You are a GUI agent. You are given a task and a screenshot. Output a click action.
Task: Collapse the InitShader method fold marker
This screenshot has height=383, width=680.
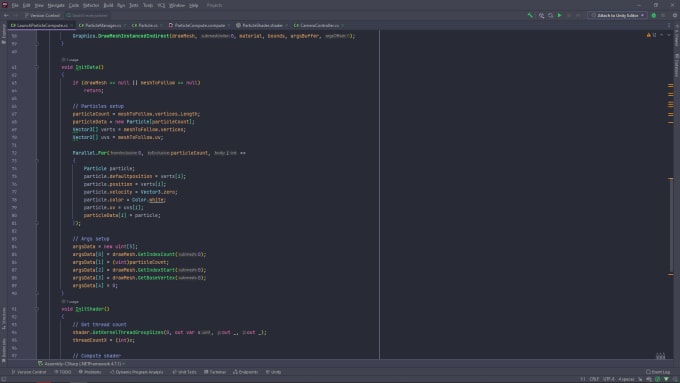[36, 309]
